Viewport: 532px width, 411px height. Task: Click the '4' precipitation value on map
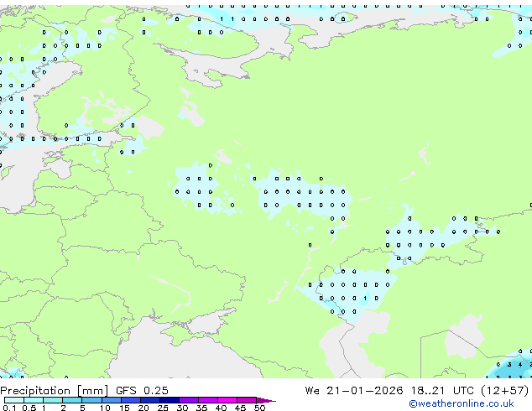click(520, 365)
